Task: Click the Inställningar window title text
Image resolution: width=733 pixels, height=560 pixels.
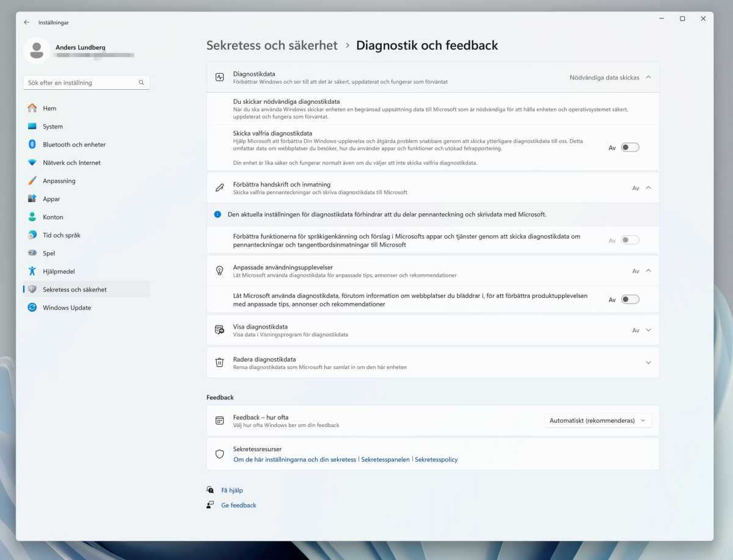Action: click(54, 23)
